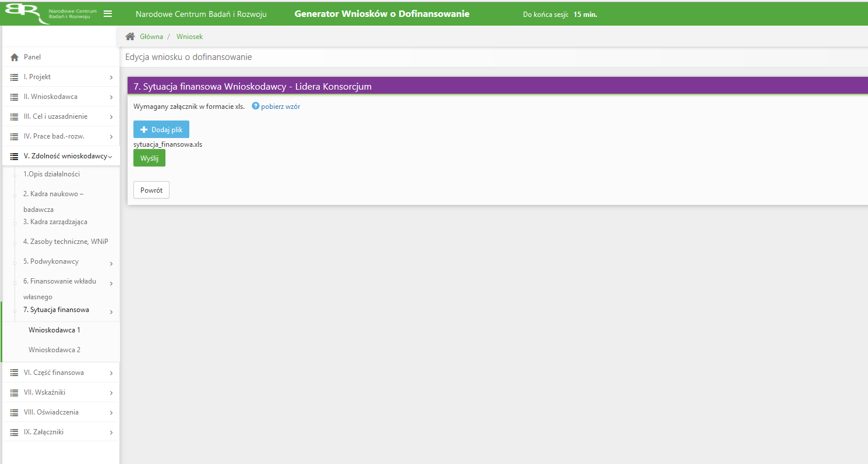Go to Główna breadcrumb link

151,37
